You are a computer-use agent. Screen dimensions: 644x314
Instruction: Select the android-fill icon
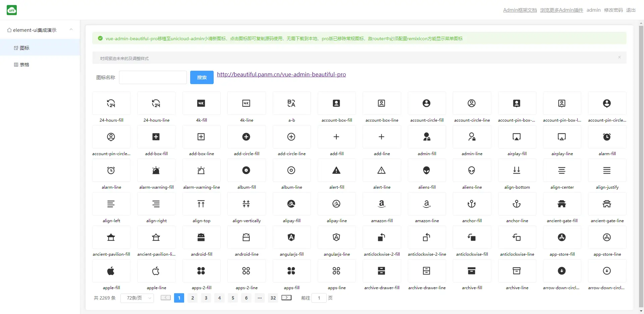[x=201, y=238]
